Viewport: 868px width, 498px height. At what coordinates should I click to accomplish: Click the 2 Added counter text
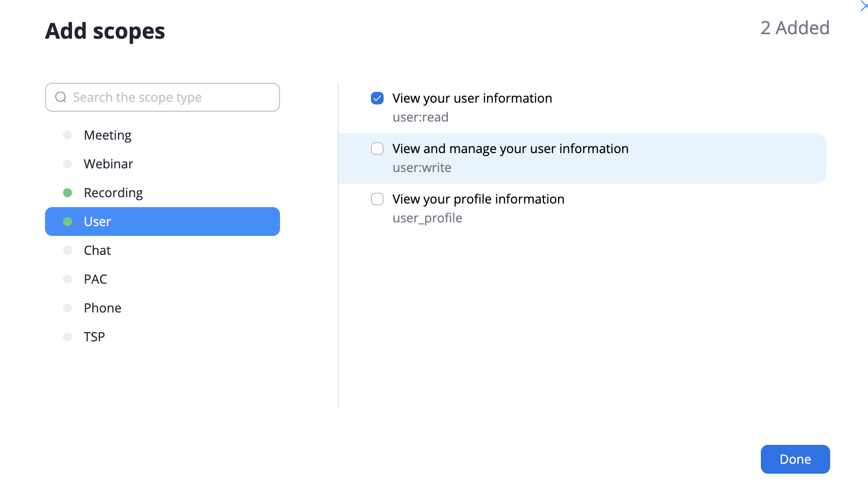[x=795, y=28]
